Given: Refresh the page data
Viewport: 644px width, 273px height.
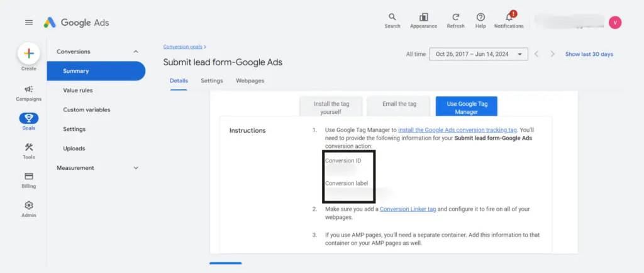Looking at the screenshot, I should click(x=455, y=21).
